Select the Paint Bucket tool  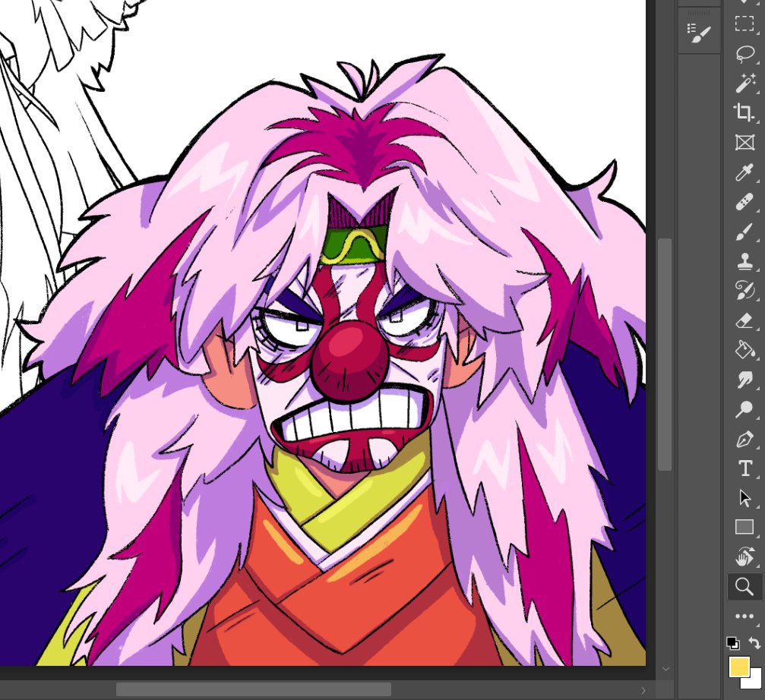pos(744,350)
